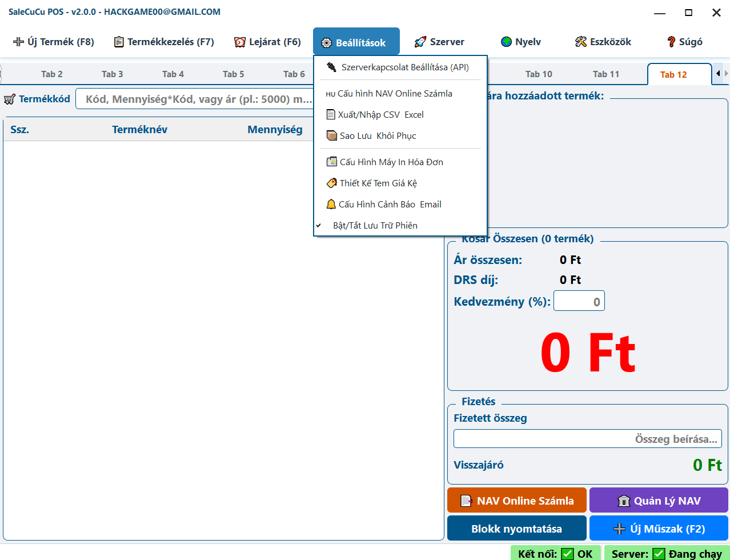Open the Szerver menu
730x560 pixels.
click(x=439, y=42)
